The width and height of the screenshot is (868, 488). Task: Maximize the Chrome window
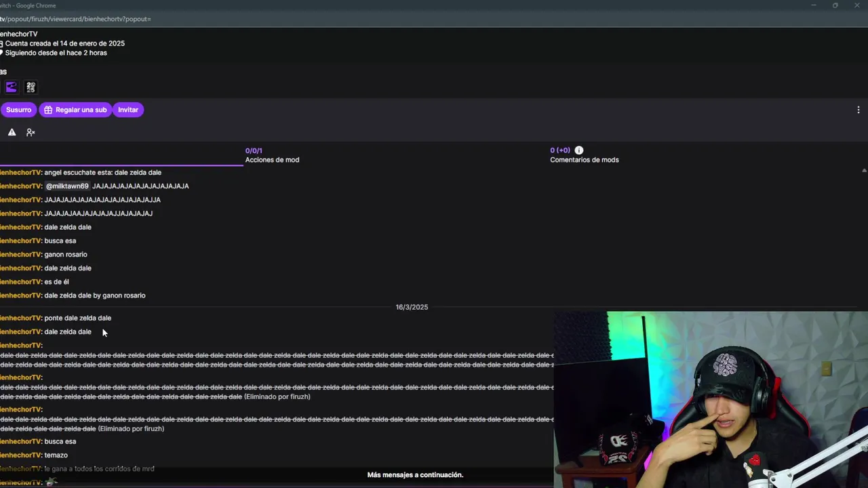coord(835,5)
